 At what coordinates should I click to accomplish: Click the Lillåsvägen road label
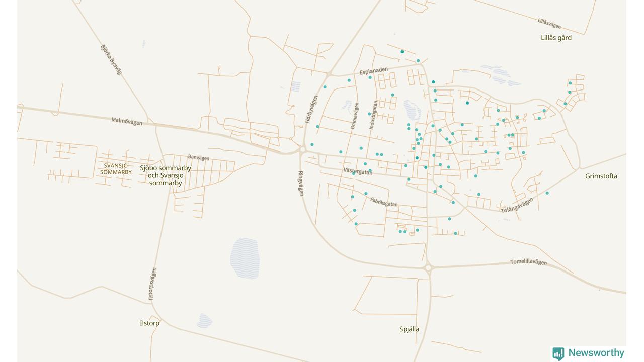pos(549,23)
